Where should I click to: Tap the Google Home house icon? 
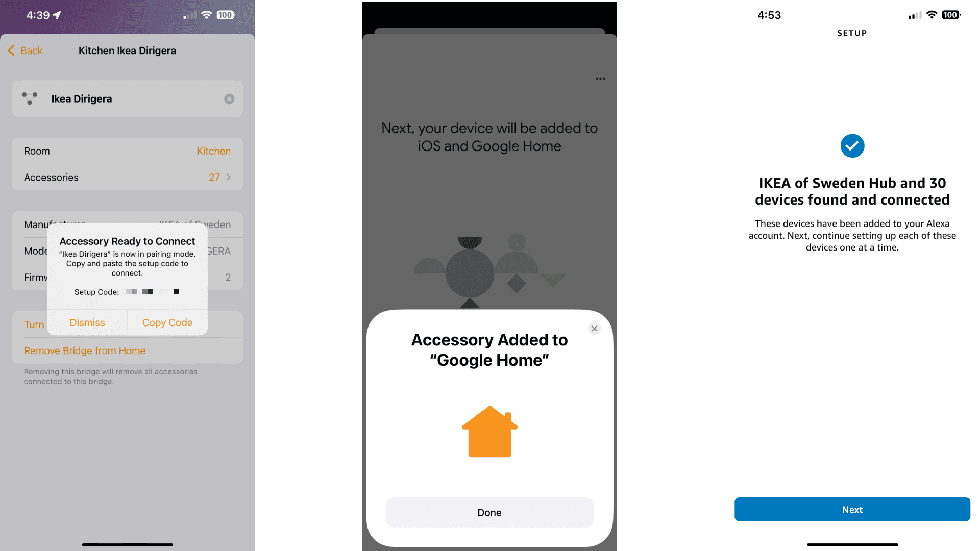pyautogui.click(x=489, y=431)
